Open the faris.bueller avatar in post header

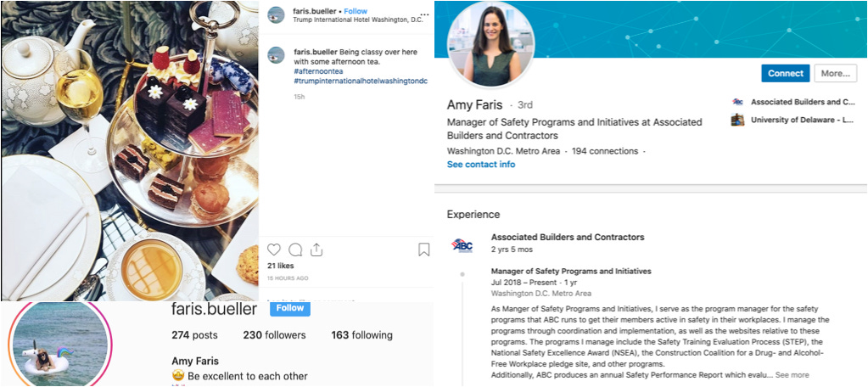pyautogui.click(x=276, y=15)
